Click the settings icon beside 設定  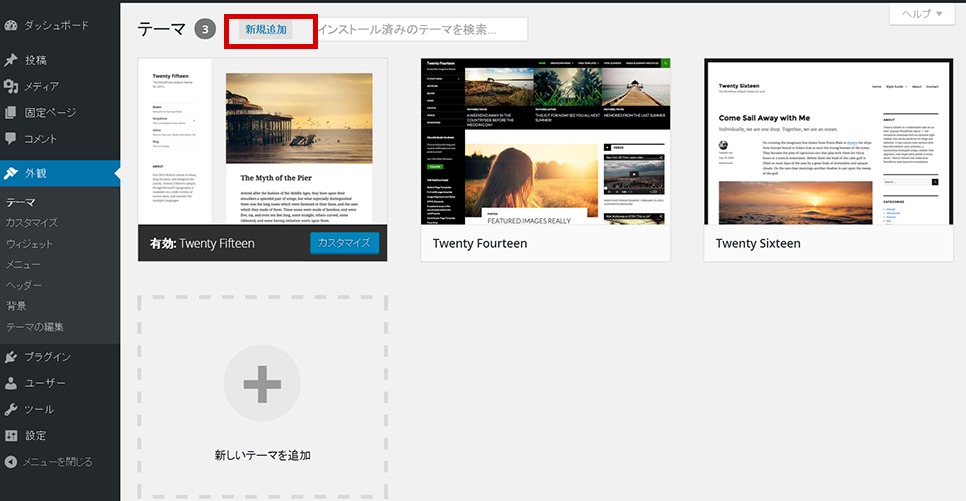11,435
